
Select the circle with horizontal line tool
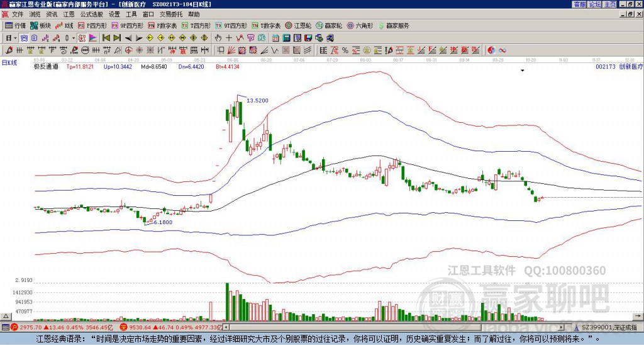[x=85, y=50]
